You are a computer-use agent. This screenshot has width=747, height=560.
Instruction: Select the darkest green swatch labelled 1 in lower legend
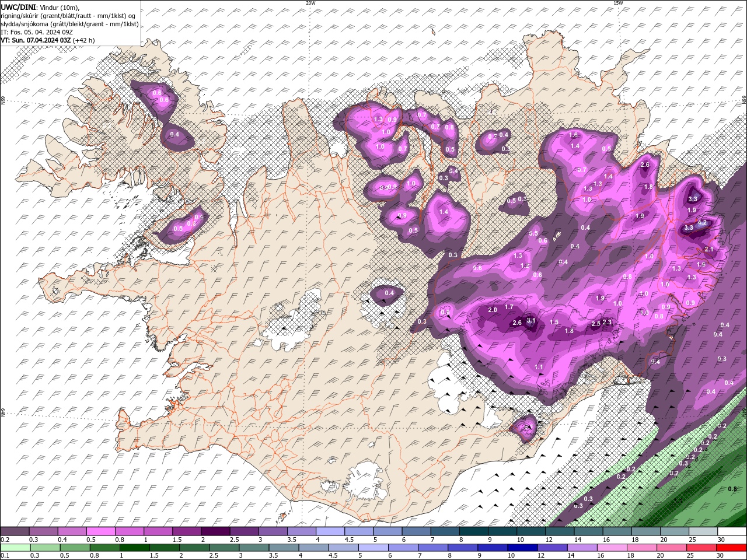(x=134, y=548)
